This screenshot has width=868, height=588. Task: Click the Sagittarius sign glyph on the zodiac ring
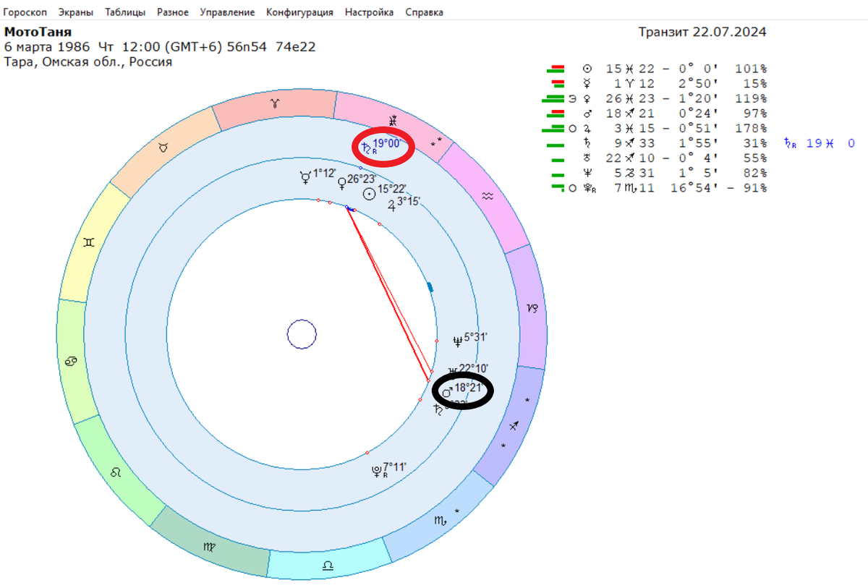point(514,427)
